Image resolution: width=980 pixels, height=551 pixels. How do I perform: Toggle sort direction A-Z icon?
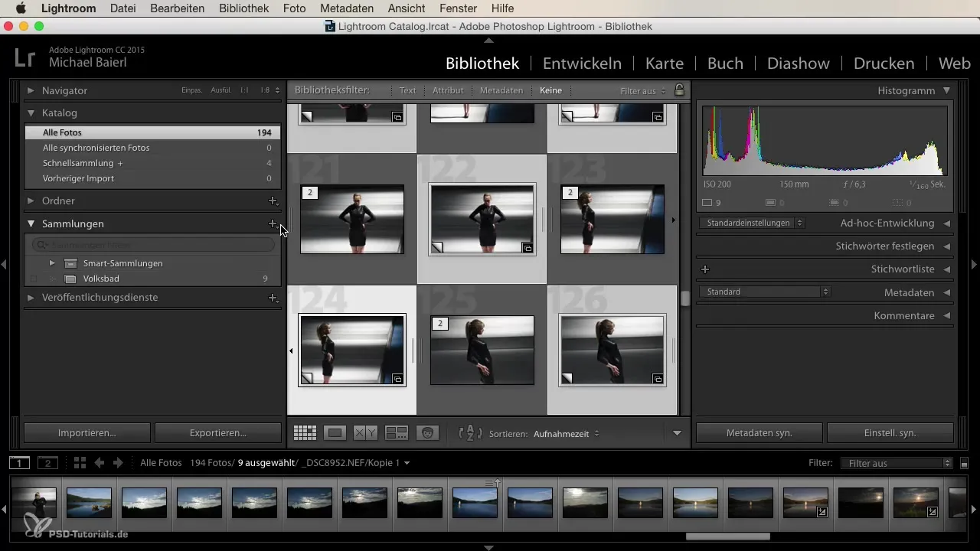pyautogui.click(x=470, y=433)
